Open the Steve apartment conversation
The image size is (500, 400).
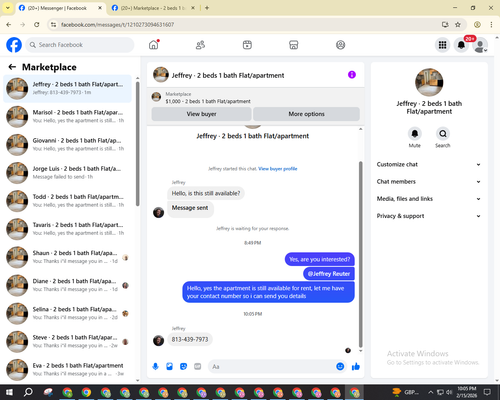[68, 341]
